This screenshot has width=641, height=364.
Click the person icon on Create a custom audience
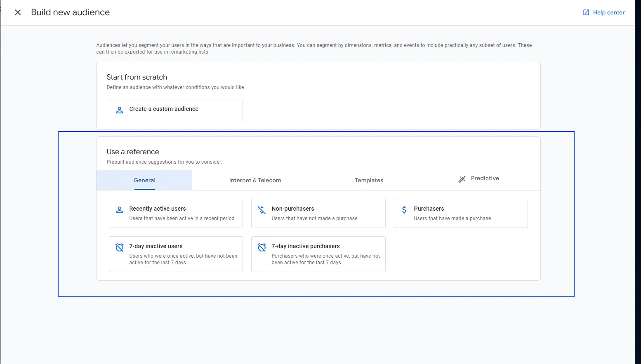click(120, 110)
